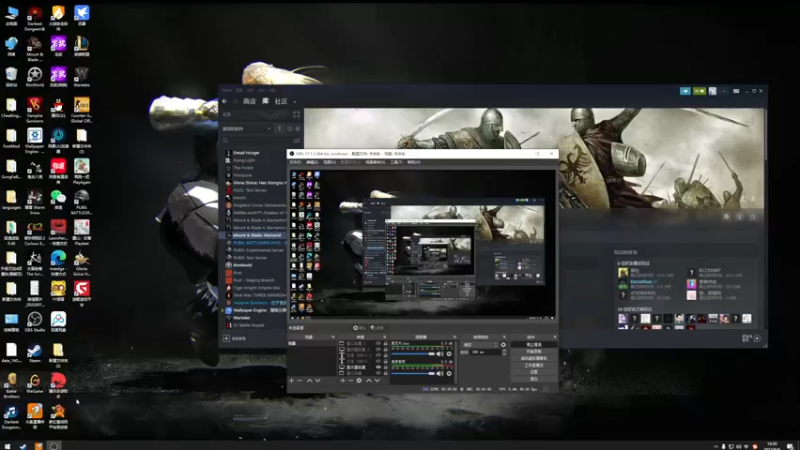Open OBS Studio desktop shortcut
The width and height of the screenshot is (800, 450).
(x=35, y=322)
